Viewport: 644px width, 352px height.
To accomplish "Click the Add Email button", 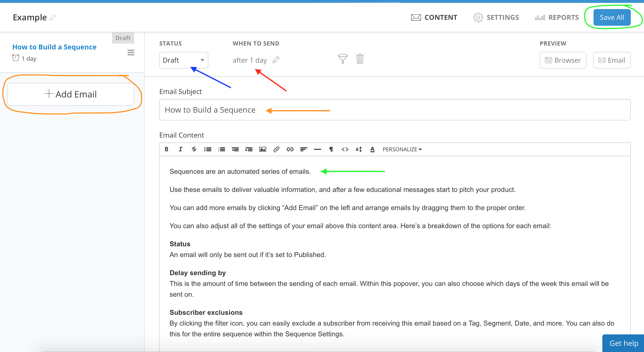I will (71, 94).
